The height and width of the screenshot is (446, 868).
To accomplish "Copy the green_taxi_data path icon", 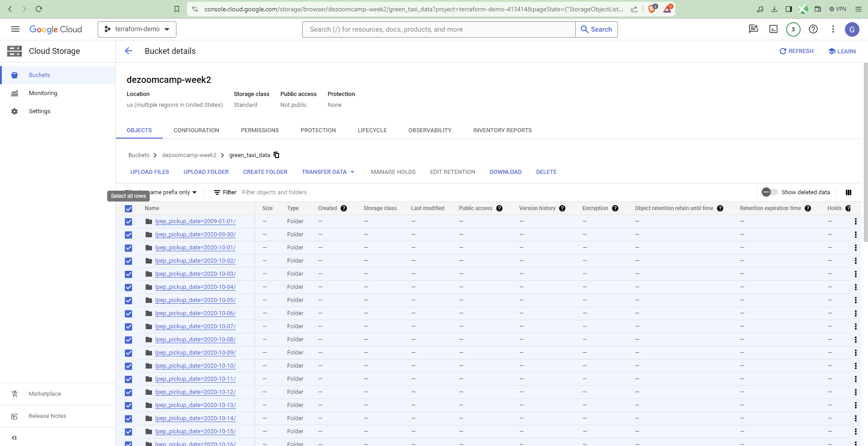I will pos(276,155).
